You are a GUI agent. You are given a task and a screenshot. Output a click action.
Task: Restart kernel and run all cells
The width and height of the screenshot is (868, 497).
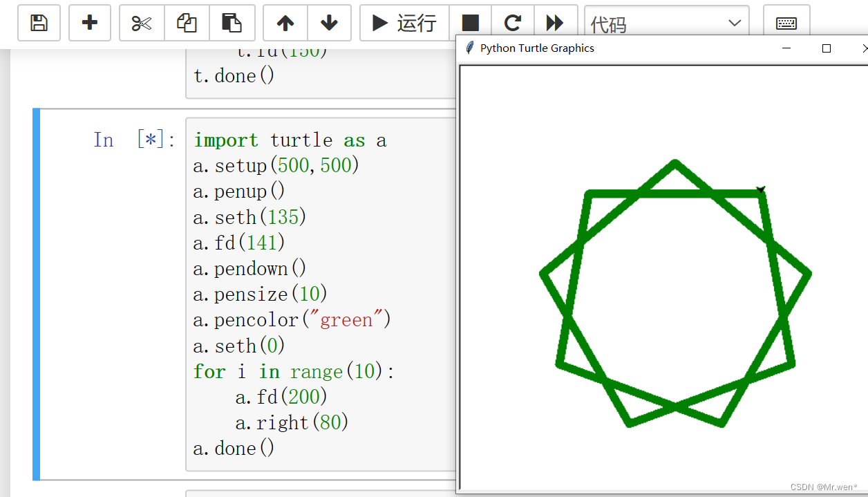(x=556, y=23)
